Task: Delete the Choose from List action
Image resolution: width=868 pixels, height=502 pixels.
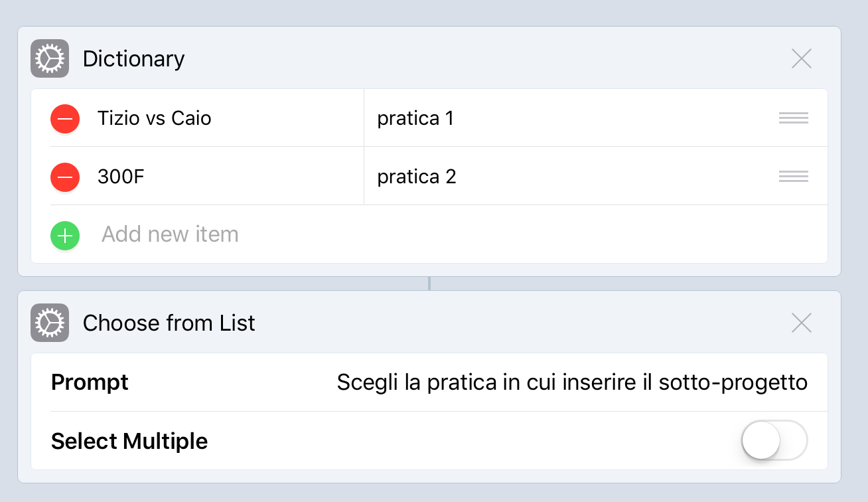Action: tap(802, 323)
